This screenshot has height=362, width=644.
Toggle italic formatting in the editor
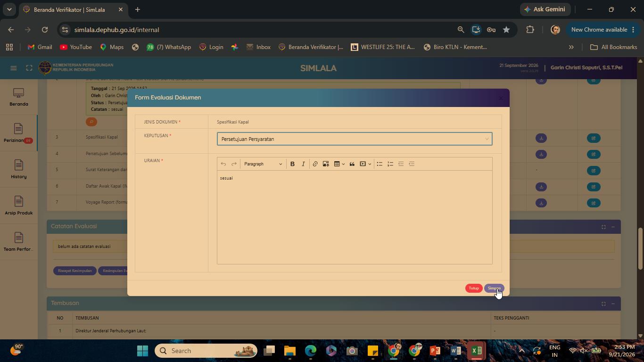click(x=303, y=164)
